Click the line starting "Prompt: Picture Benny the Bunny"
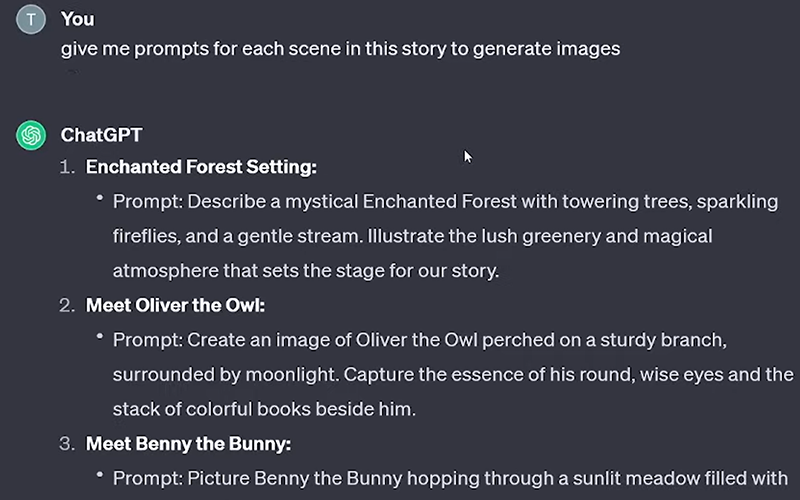This screenshot has height=500, width=800. (x=450, y=479)
